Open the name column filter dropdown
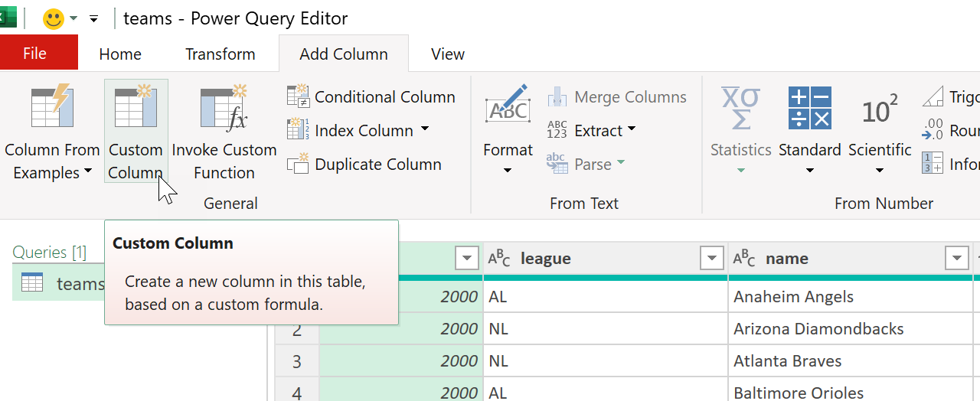980x401 pixels. [957, 259]
